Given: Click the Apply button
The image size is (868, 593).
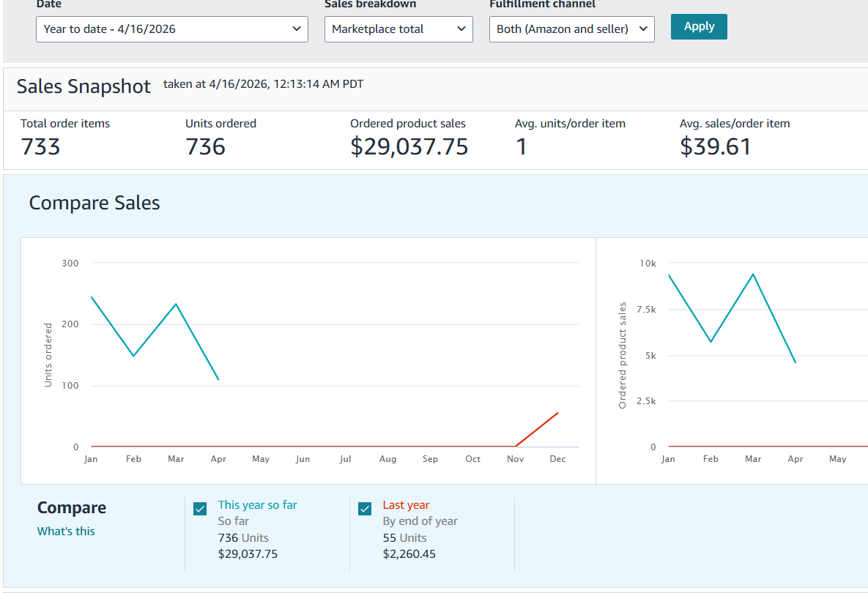Looking at the screenshot, I should click(x=699, y=26).
